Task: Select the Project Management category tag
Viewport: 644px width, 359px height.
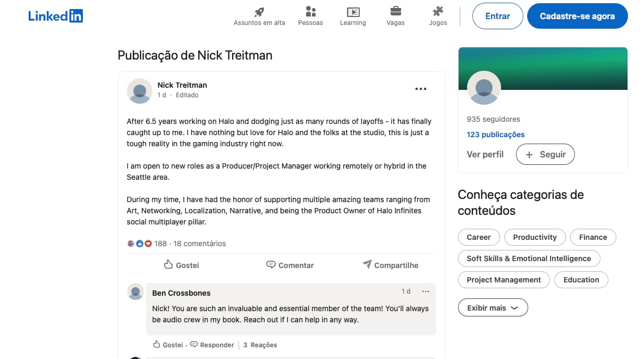Action: click(x=504, y=280)
